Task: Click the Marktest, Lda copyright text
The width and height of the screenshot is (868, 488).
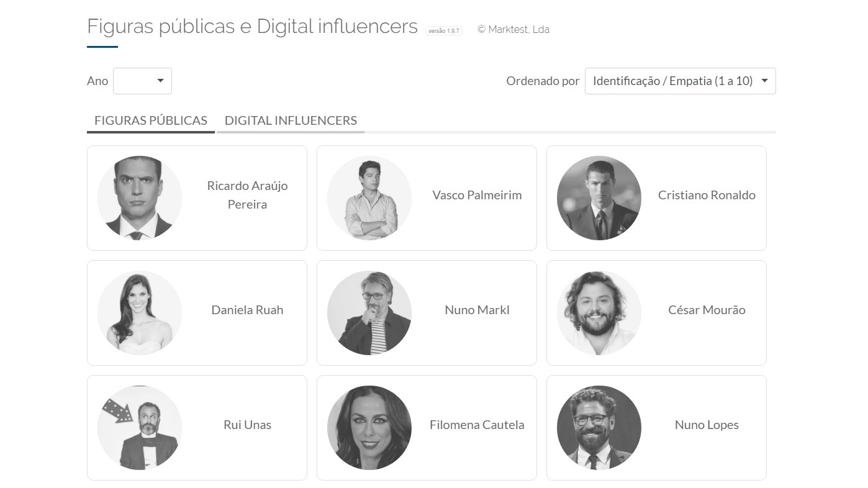Action: click(513, 29)
